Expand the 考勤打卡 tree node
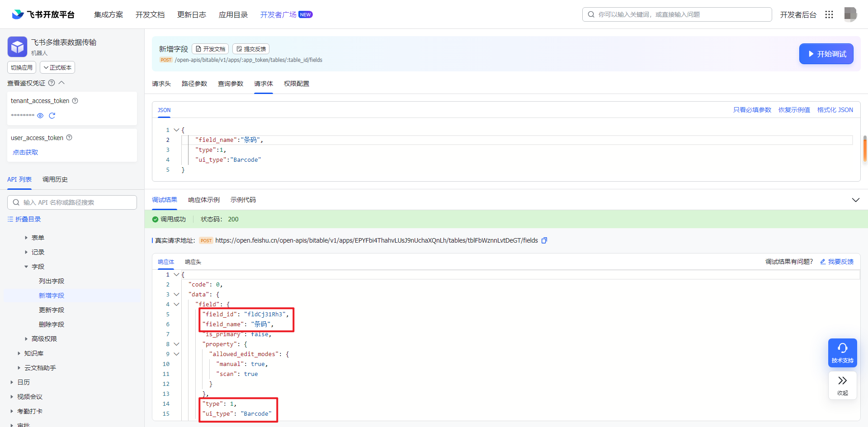 tap(12, 411)
